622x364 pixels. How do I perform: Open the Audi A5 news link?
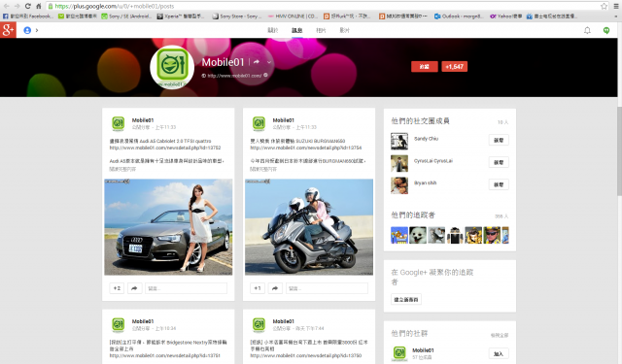click(x=165, y=148)
